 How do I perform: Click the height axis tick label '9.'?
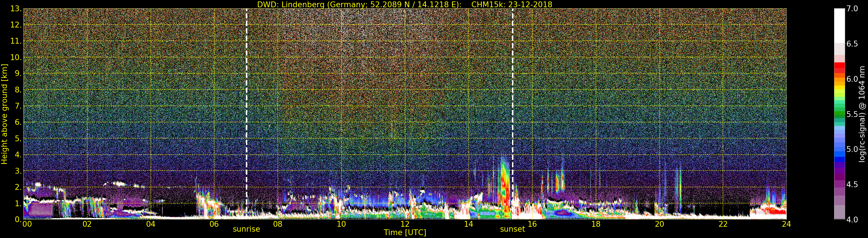click(x=18, y=74)
